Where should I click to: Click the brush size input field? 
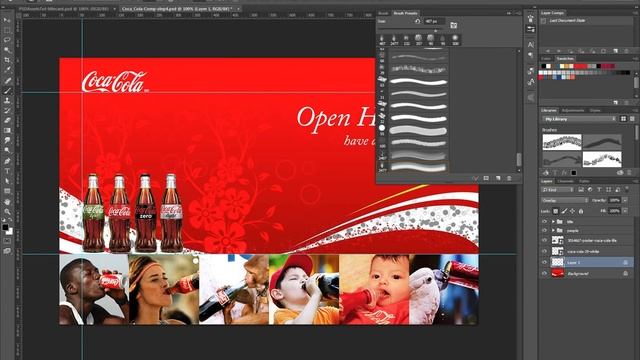coord(434,21)
